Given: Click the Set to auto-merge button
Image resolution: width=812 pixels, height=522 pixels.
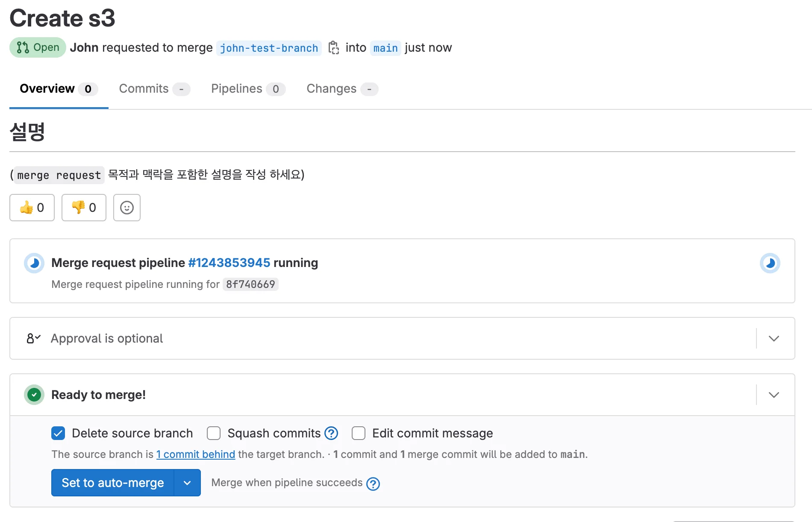Looking at the screenshot, I should click(x=112, y=483).
